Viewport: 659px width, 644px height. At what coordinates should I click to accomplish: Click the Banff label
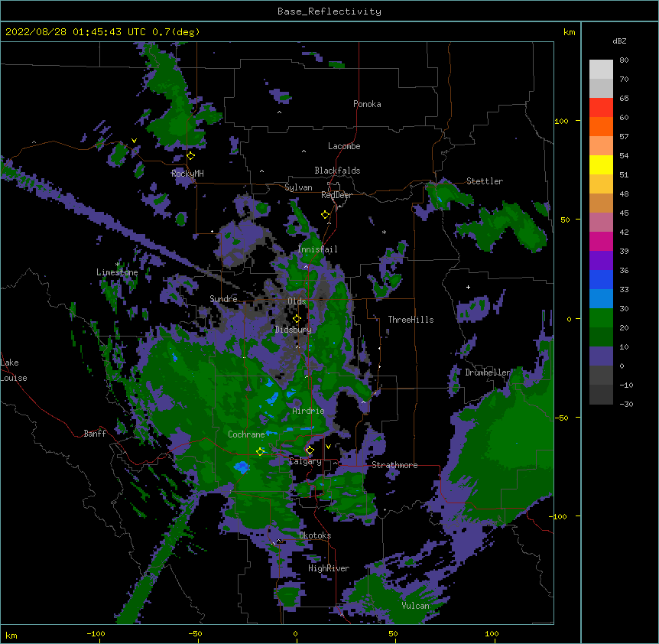[95, 434]
